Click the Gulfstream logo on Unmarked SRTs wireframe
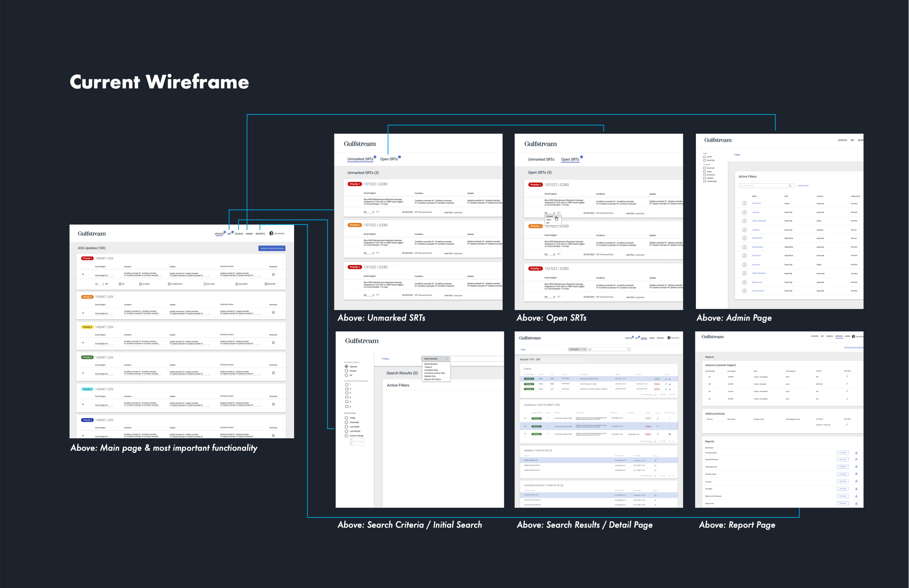Viewport: 909px width, 588px height. click(x=360, y=144)
